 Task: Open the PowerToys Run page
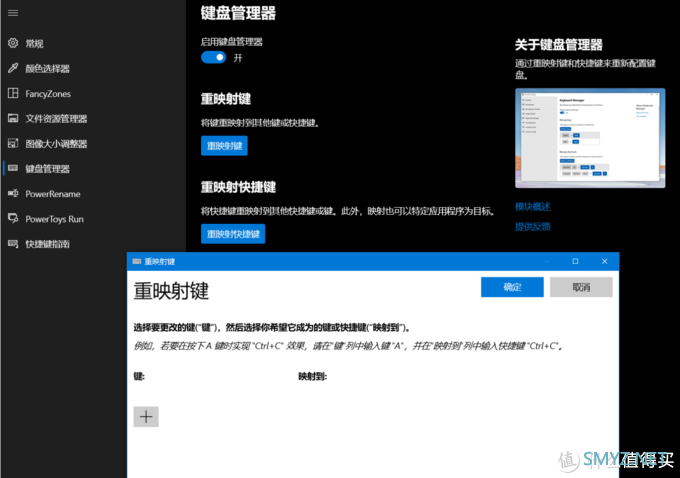[x=54, y=219]
